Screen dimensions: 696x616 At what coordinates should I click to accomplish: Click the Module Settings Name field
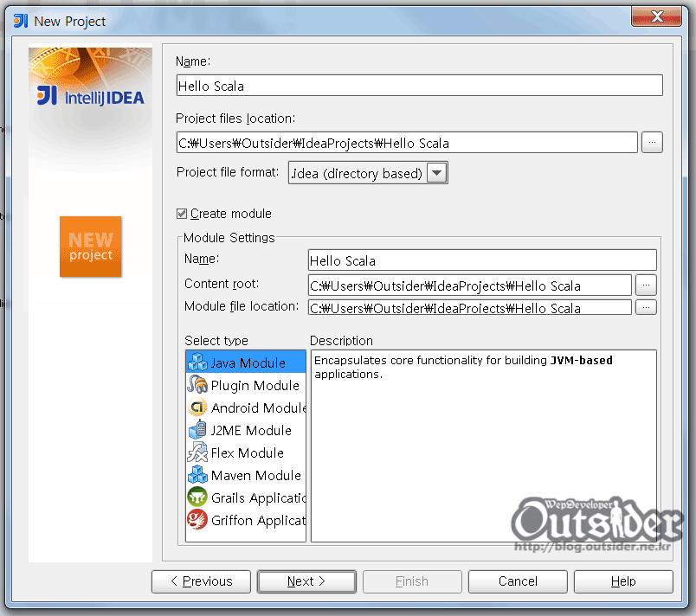coord(482,260)
